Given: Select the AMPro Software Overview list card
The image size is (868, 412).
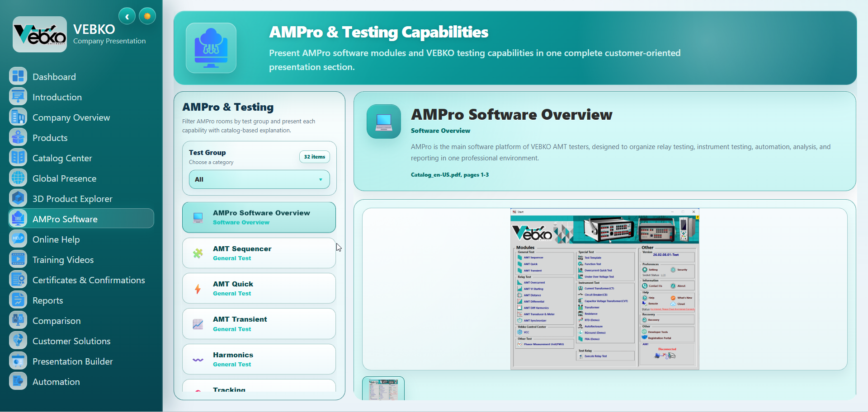Looking at the screenshot, I should pyautogui.click(x=259, y=217).
